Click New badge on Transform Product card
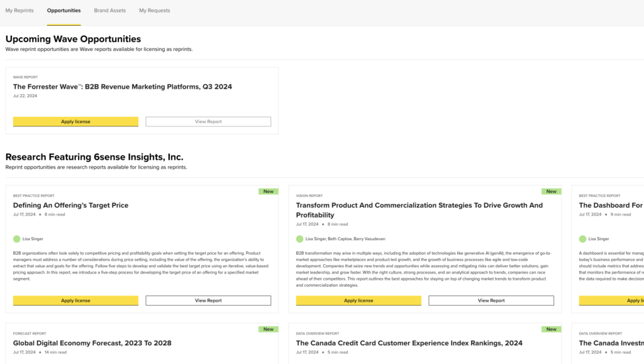This screenshot has width=644, height=364. [x=551, y=191]
